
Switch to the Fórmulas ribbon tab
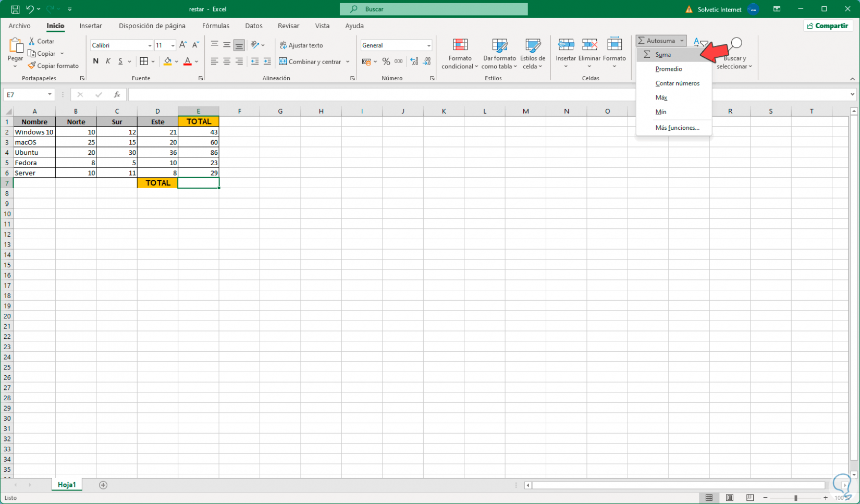click(x=216, y=26)
